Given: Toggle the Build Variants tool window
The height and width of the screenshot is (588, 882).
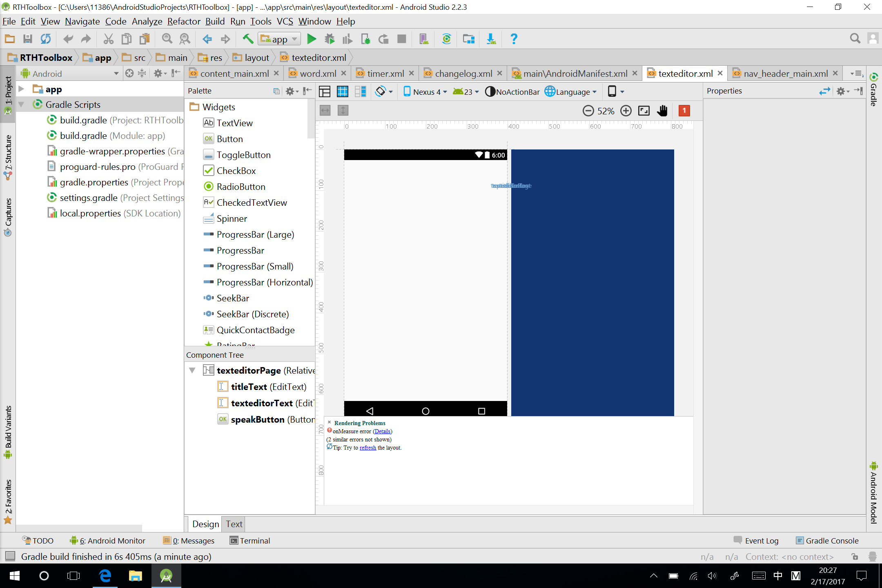Looking at the screenshot, I should pos(8,432).
